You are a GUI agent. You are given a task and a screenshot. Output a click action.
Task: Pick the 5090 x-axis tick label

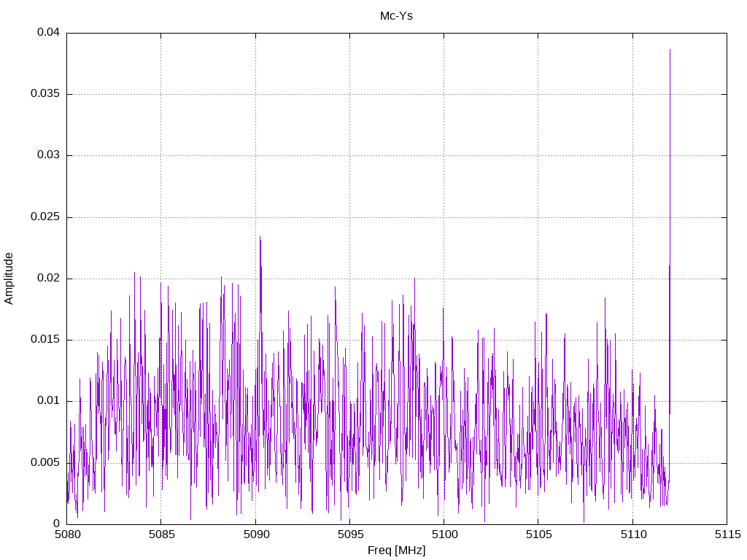255,534
